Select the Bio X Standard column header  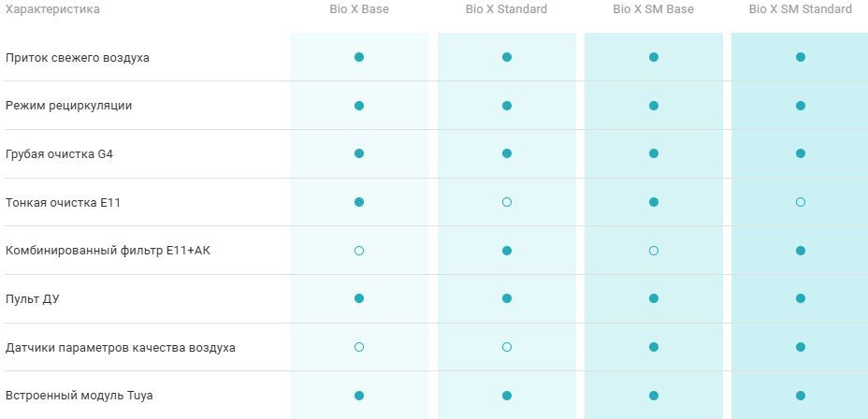pyautogui.click(x=506, y=9)
